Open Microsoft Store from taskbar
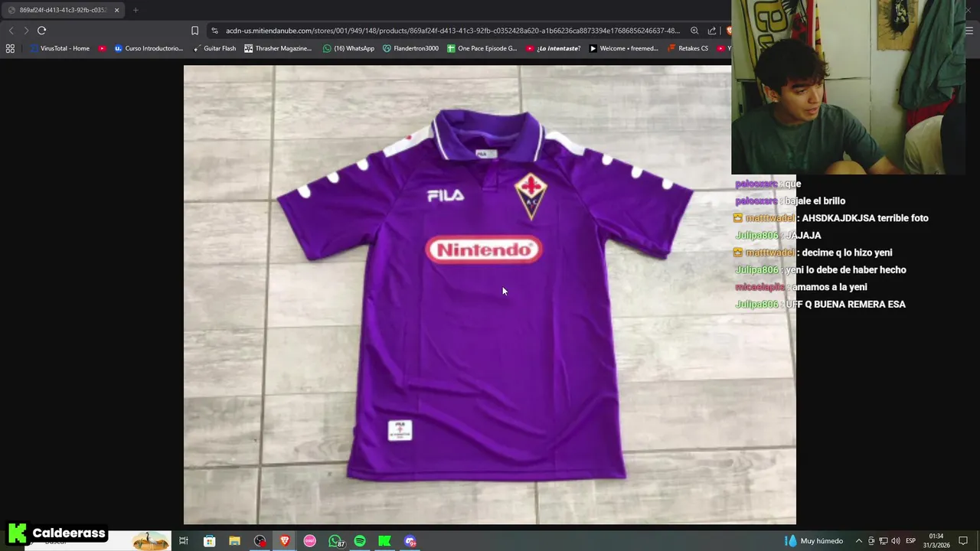980x551 pixels. (209, 541)
